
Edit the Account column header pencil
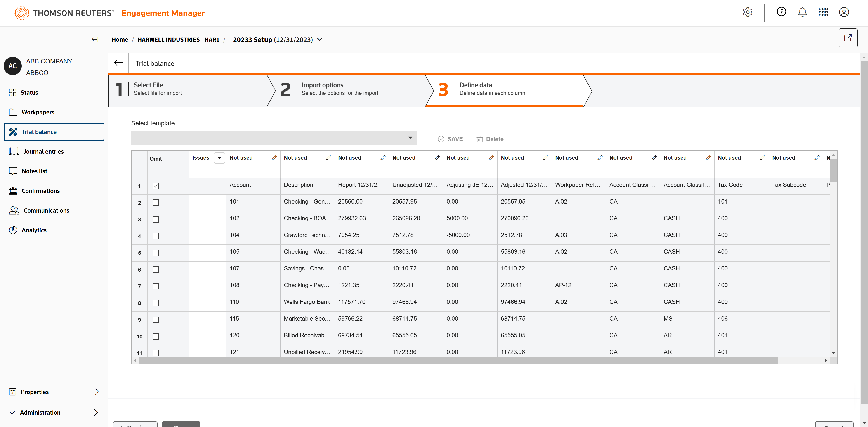[x=274, y=158]
